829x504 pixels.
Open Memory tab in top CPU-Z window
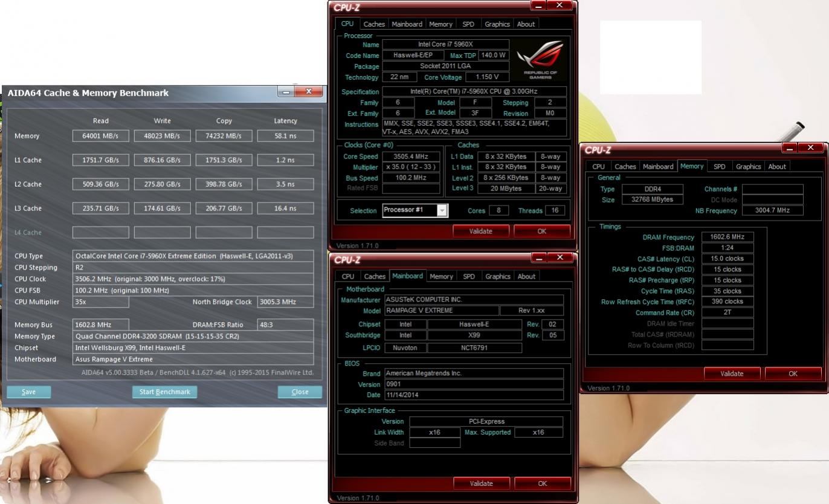(x=440, y=24)
